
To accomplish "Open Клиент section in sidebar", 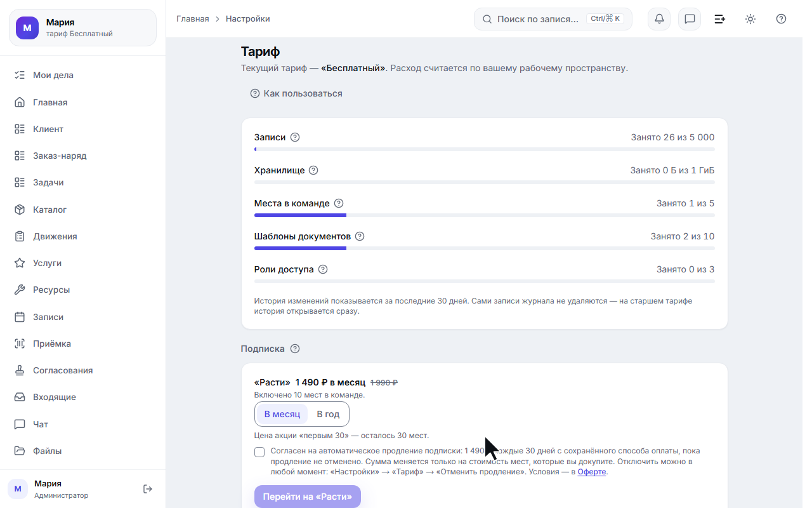I will pos(82,129).
